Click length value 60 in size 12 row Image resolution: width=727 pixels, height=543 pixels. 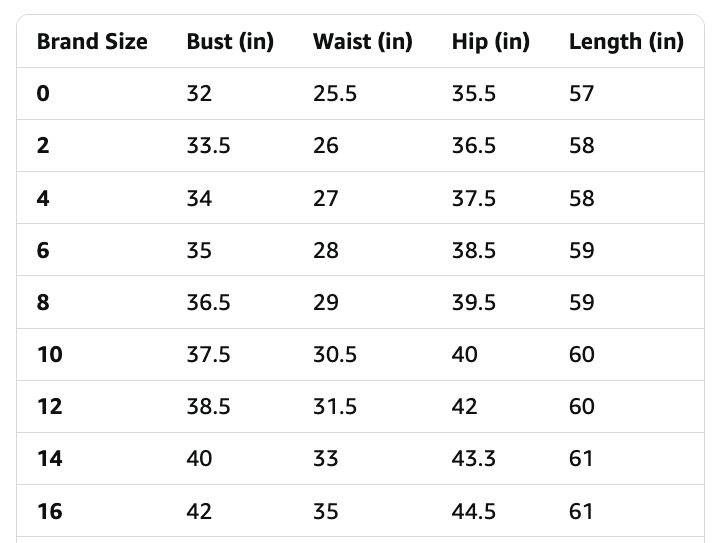[581, 406]
